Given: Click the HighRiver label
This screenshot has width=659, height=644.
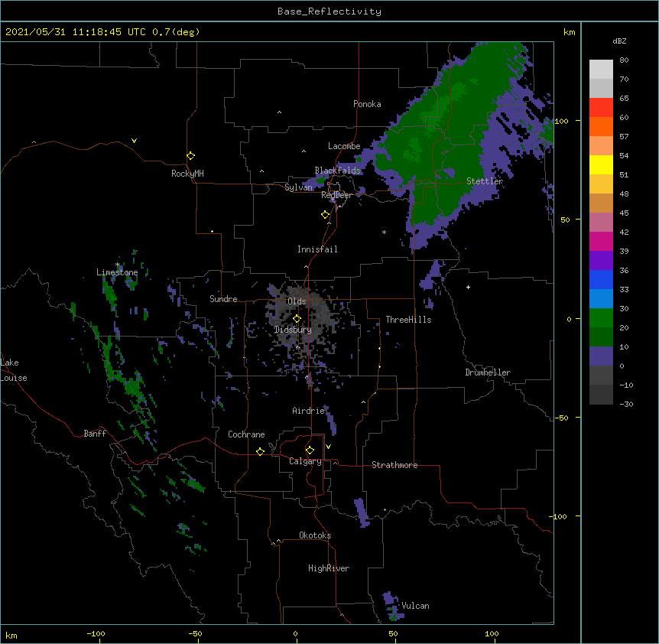Looking at the screenshot, I should [x=329, y=568].
